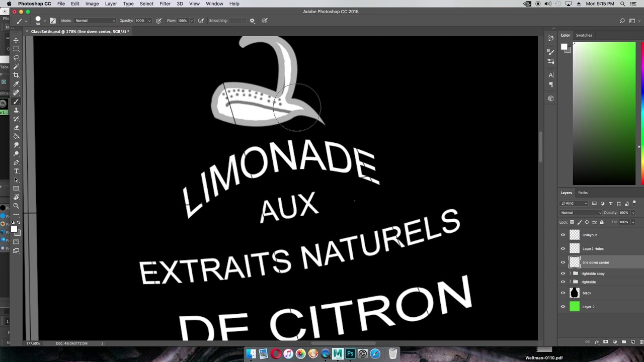Click the Layer 2 green thumbnail
The height and width of the screenshot is (362, 644).
tap(575, 307)
